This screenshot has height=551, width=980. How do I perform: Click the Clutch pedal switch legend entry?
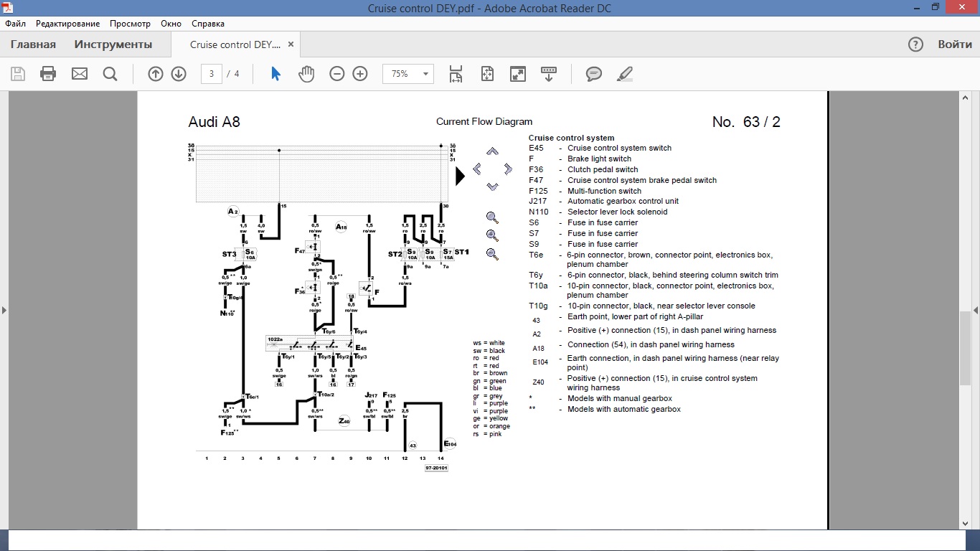tap(603, 169)
